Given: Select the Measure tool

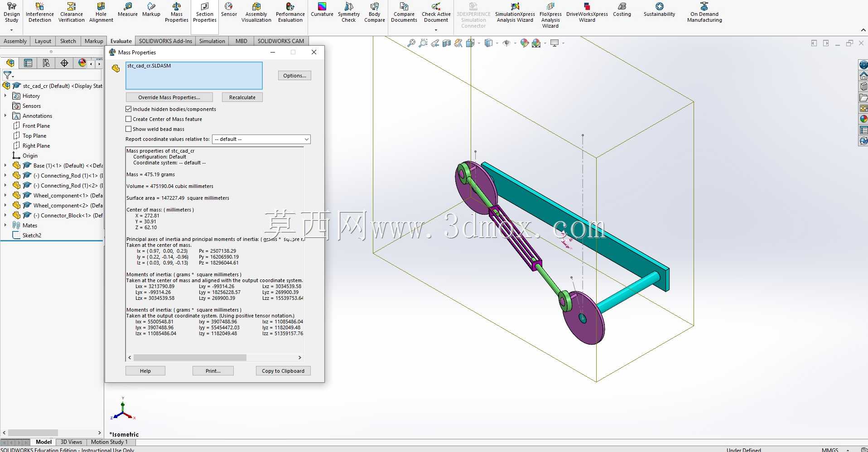Looking at the screenshot, I should point(128,10).
